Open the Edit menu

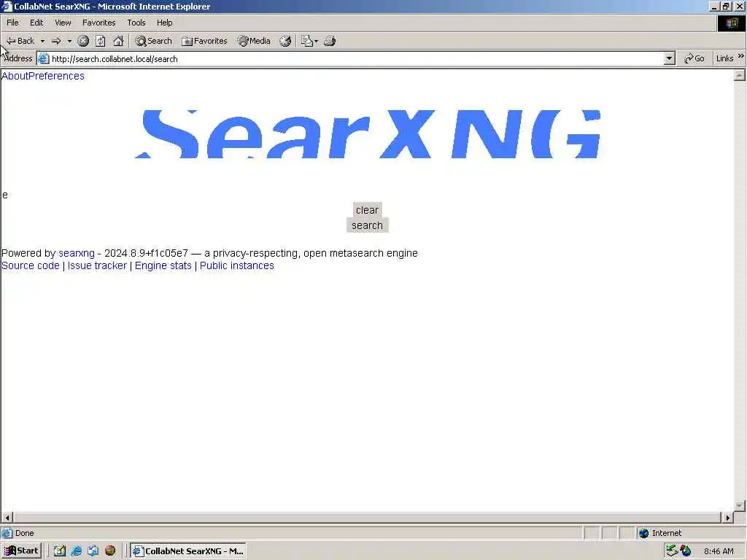36,23
